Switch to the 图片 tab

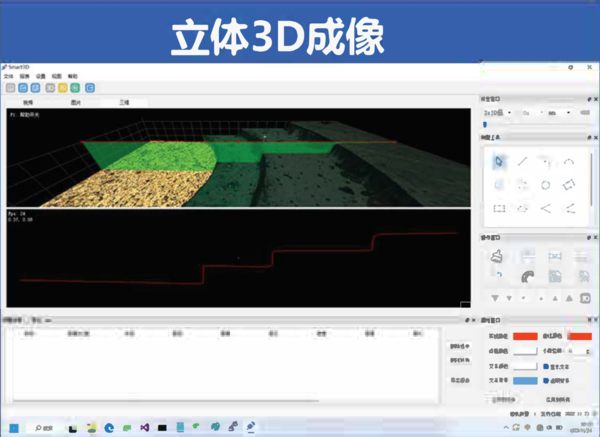[x=76, y=103]
